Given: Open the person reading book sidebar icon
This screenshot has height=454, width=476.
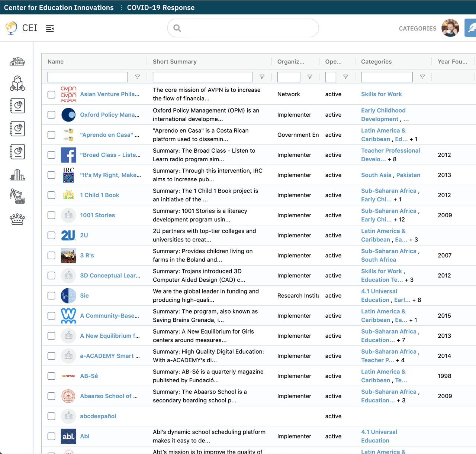Looking at the screenshot, I should (17, 84).
